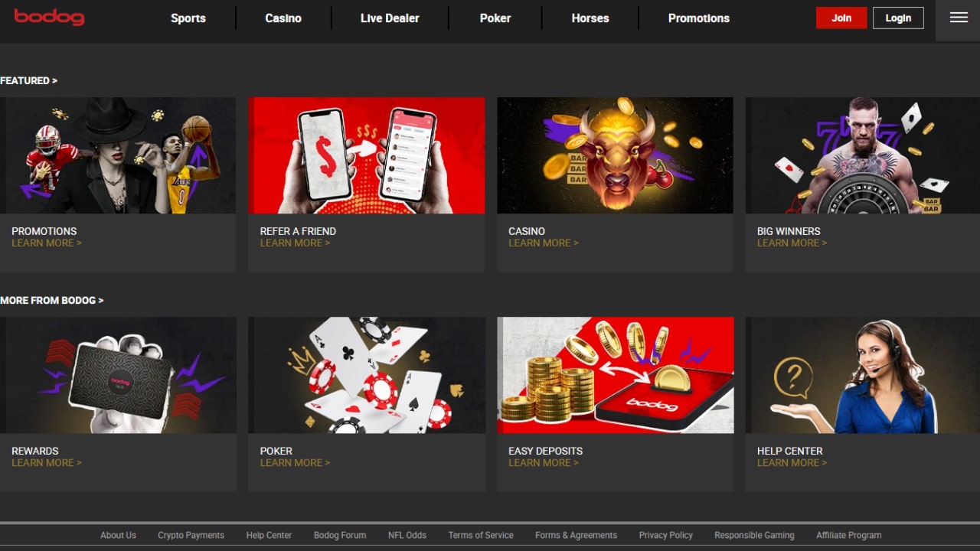This screenshot has width=980, height=551.
Task: Open the Help Center footer link
Action: click(x=269, y=536)
